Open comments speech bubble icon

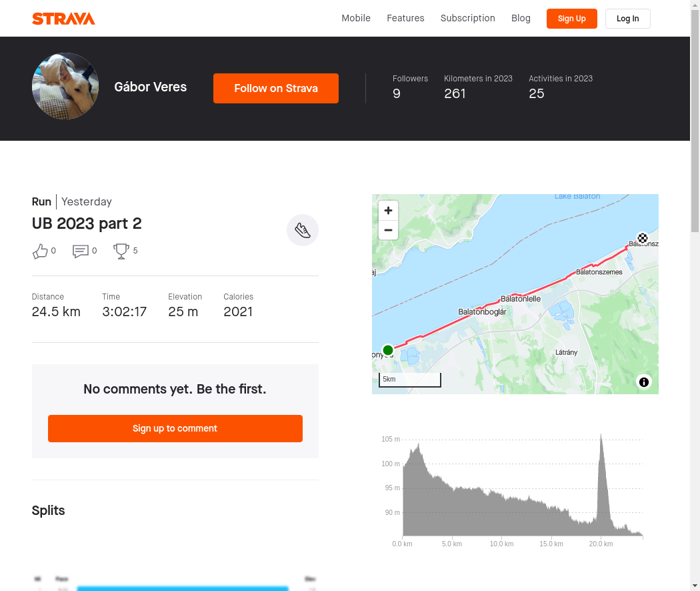(x=81, y=251)
